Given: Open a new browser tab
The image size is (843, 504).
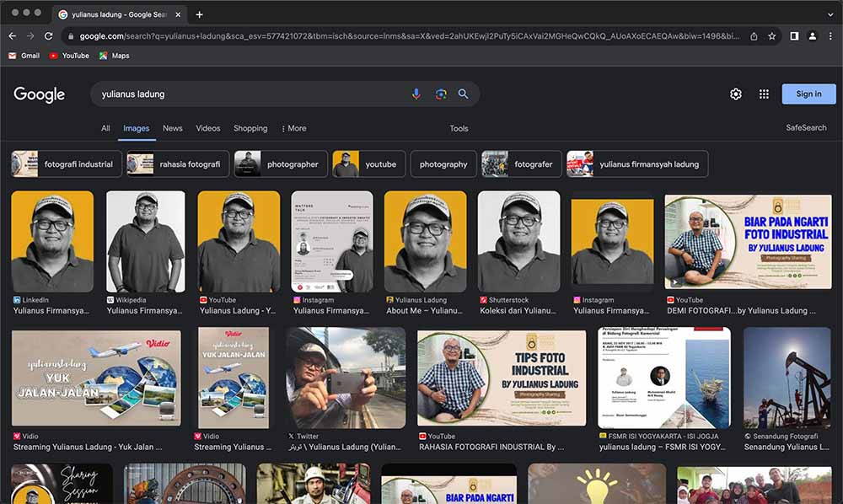Looking at the screenshot, I should (x=200, y=14).
